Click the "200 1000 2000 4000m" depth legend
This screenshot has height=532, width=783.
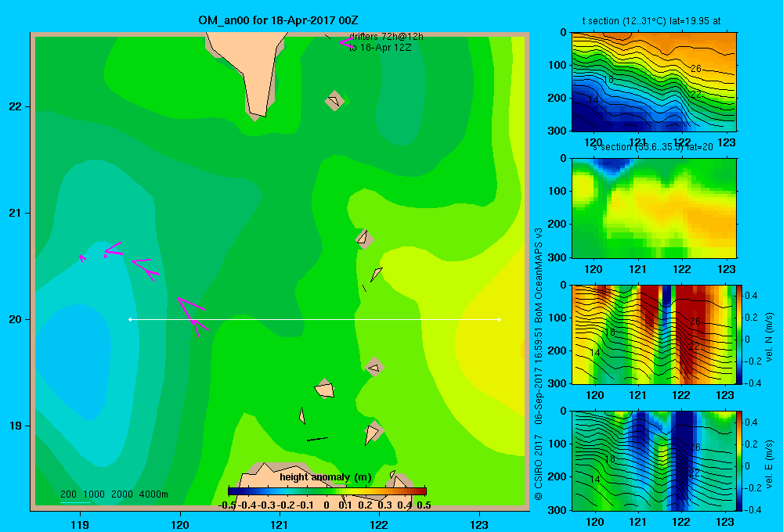(x=114, y=494)
